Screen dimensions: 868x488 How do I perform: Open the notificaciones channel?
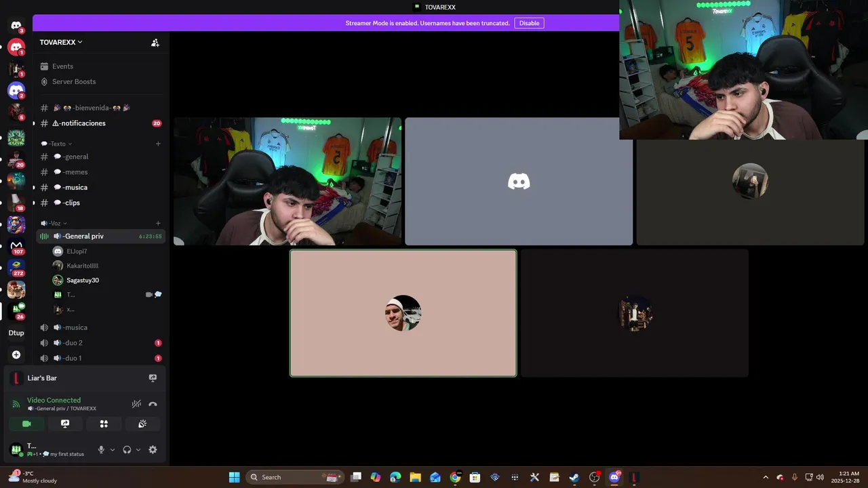point(100,123)
